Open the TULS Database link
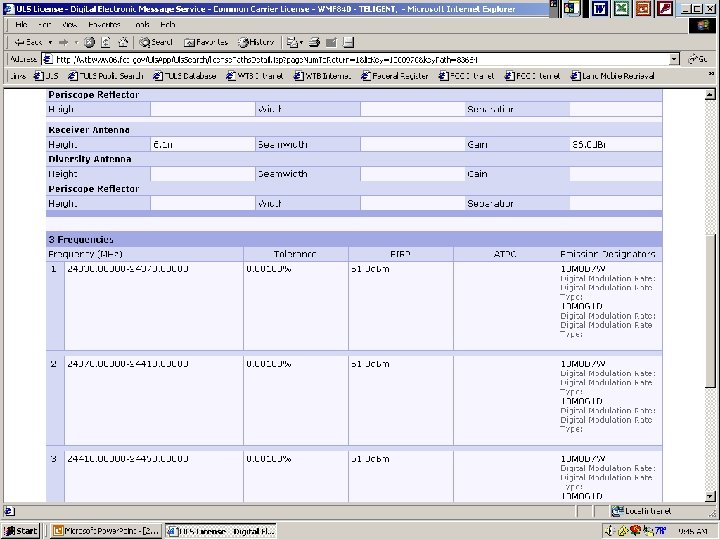Viewport: 720px width, 540px height. (x=185, y=76)
